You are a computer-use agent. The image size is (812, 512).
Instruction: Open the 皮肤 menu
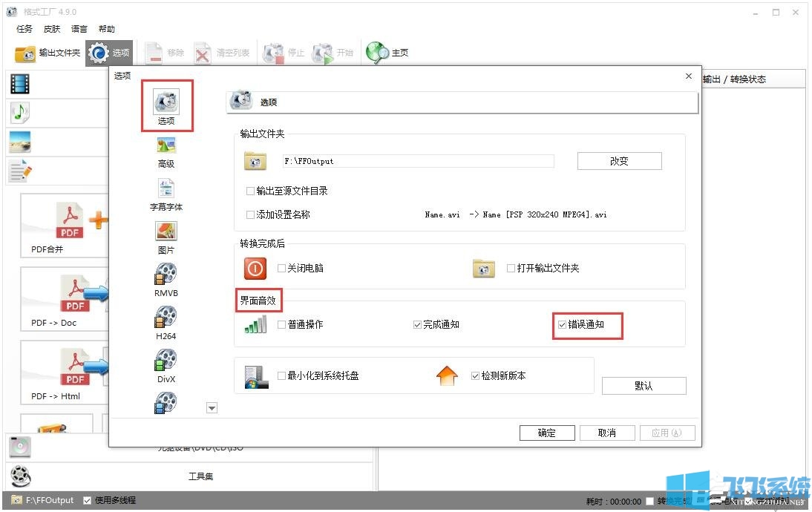(52, 29)
